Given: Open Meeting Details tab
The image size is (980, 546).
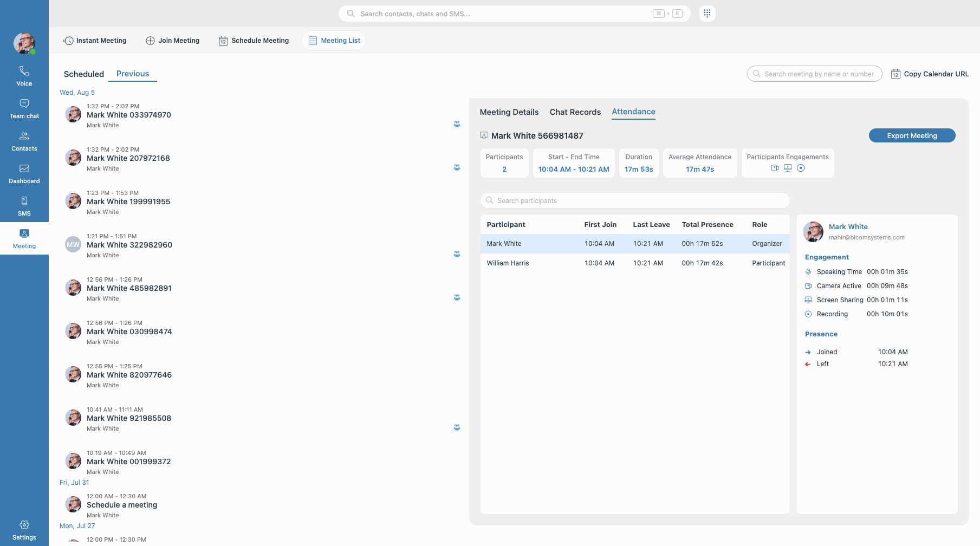Looking at the screenshot, I should pyautogui.click(x=509, y=112).
